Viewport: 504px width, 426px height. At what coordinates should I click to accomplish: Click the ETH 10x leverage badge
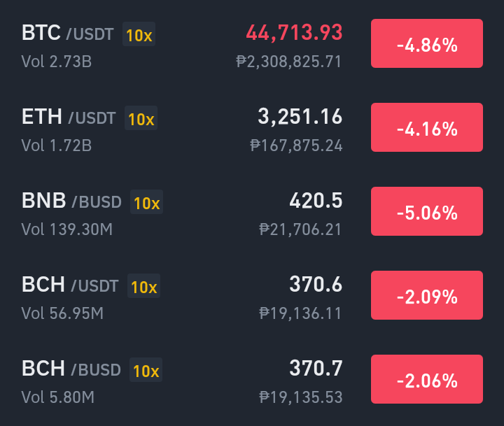tap(141, 118)
